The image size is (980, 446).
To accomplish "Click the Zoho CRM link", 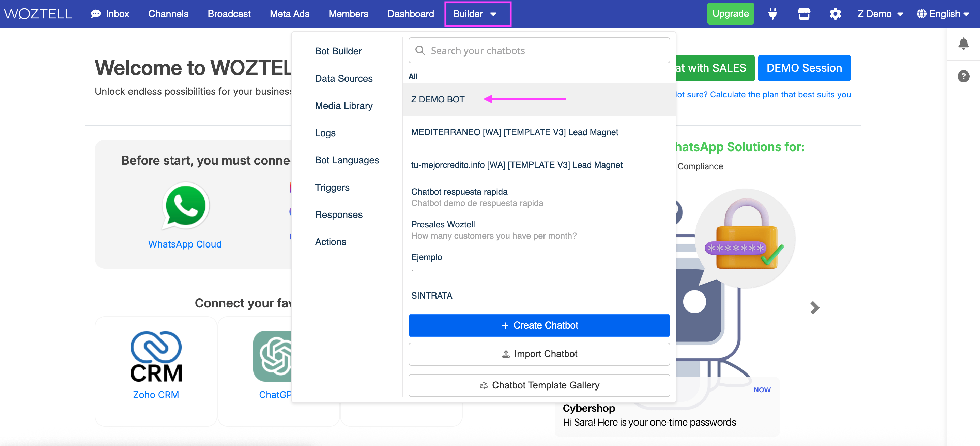I will [156, 395].
